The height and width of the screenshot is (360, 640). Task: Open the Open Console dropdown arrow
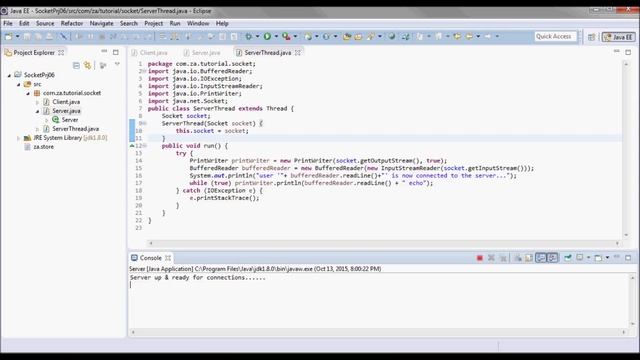click(607, 258)
